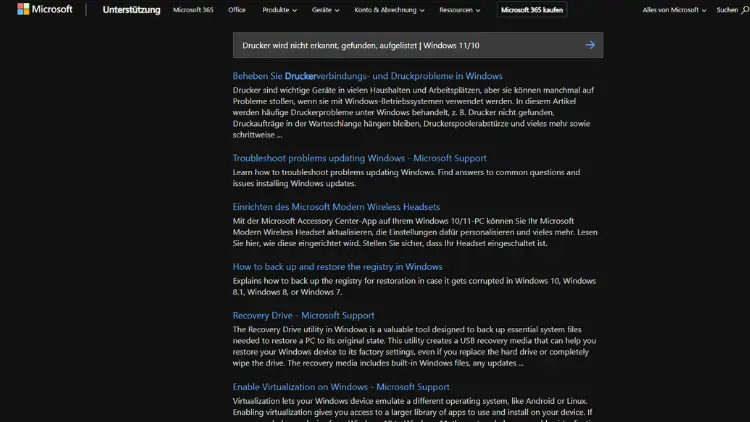750x422 pixels.
Task: Go to Microsoft 365 nav item
Action: pyautogui.click(x=193, y=10)
